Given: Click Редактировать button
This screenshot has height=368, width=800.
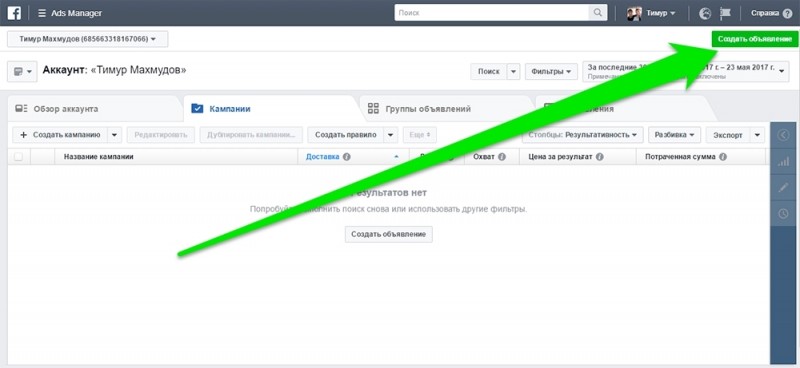Looking at the screenshot, I should tap(161, 135).
